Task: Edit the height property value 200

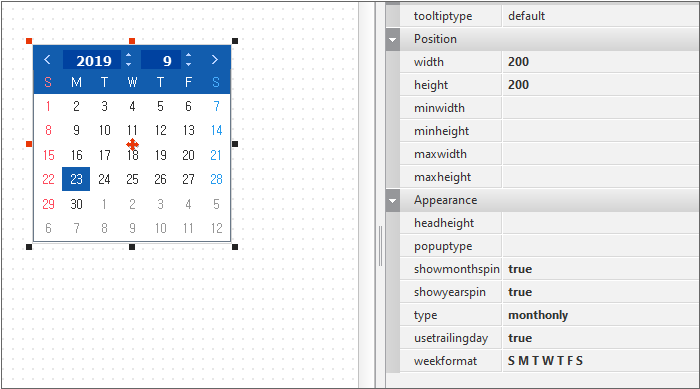Action: point(601,85)
